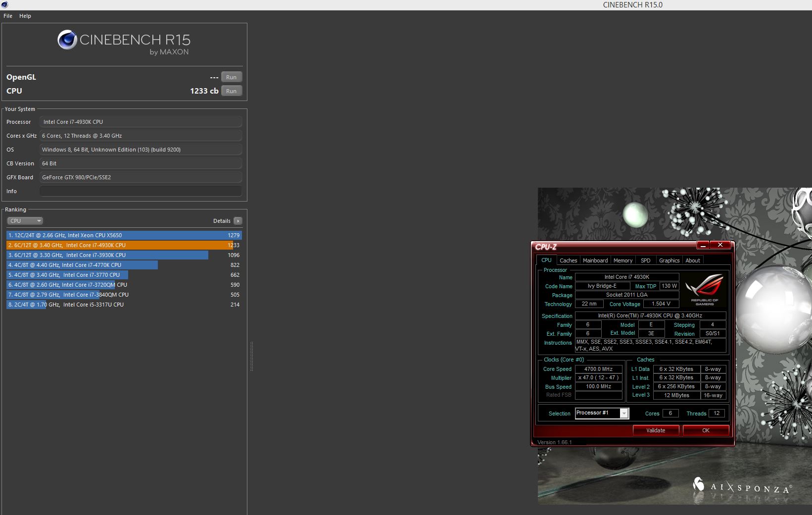812x515 pixels.
Task: Click the Cinebench R15 logo sphere icon
Action: [x=67, y=40]
